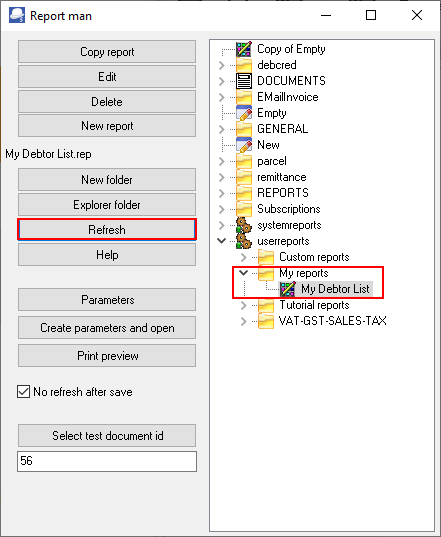Image resolution: width=441 pixels, height=537 pixels.
Task: Open Print preview
Action: click(x=107, y=356)
